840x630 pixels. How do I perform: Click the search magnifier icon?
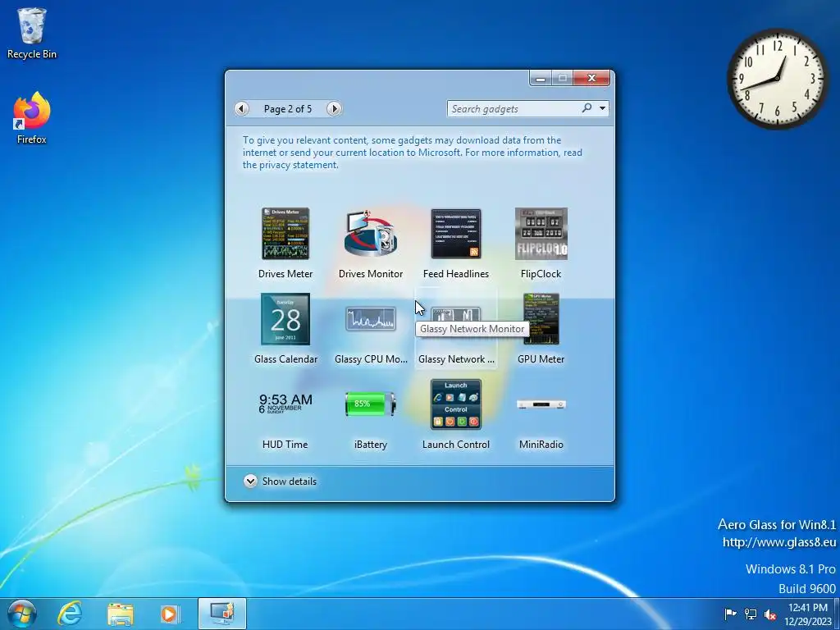(587, 108)
